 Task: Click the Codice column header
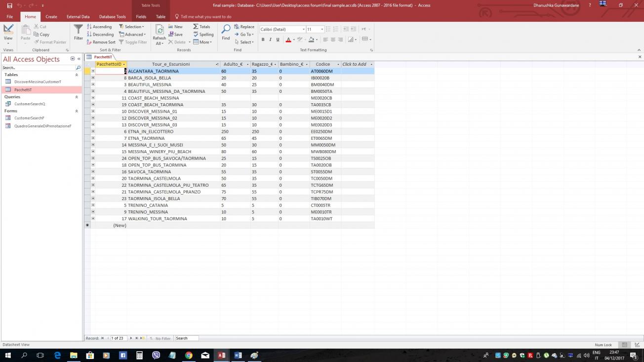pyautogui.click(x=322, y=64)
